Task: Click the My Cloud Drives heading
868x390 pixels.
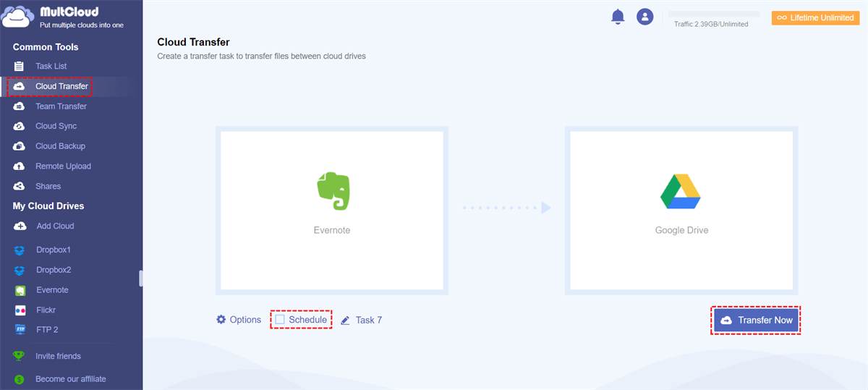Action: click(x=48, y=206)
